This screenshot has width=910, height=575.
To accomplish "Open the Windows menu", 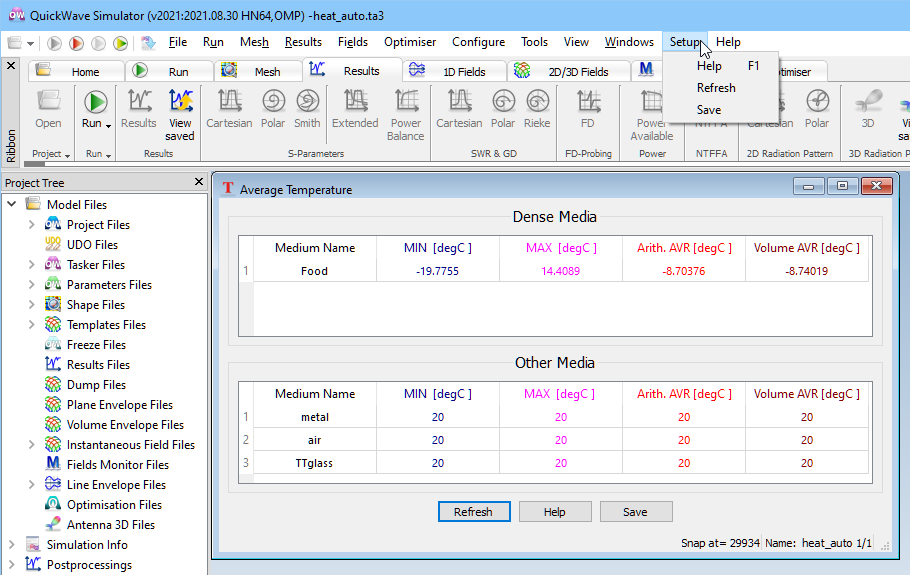I will click(629, 42).
